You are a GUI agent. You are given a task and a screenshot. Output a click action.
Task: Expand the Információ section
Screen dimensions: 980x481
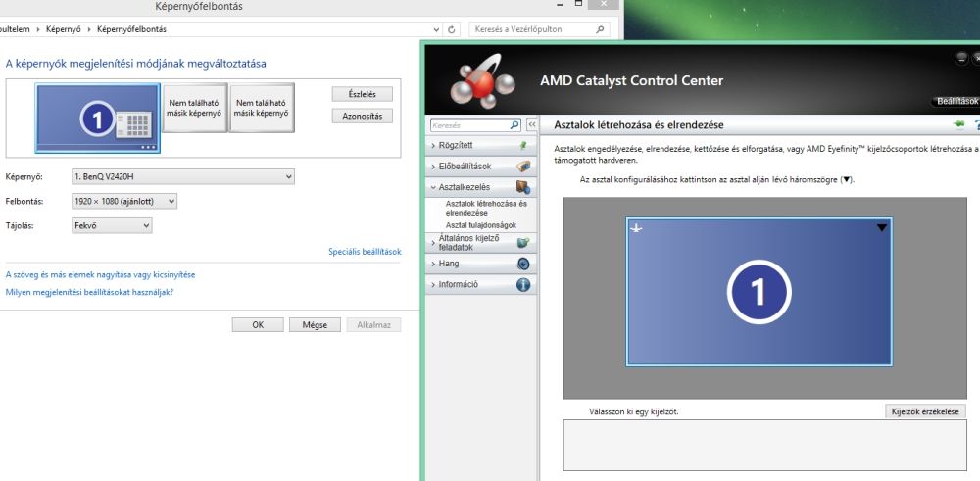[433, 284]
